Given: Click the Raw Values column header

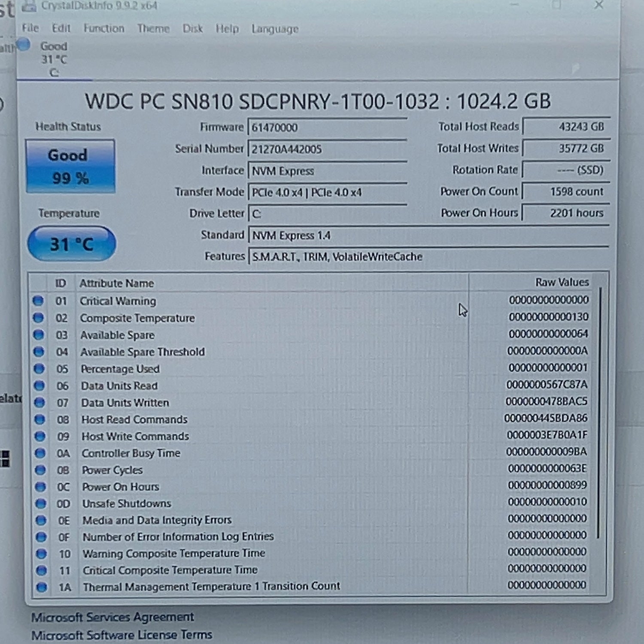Looking at the screenshot, I should point(562,282).
